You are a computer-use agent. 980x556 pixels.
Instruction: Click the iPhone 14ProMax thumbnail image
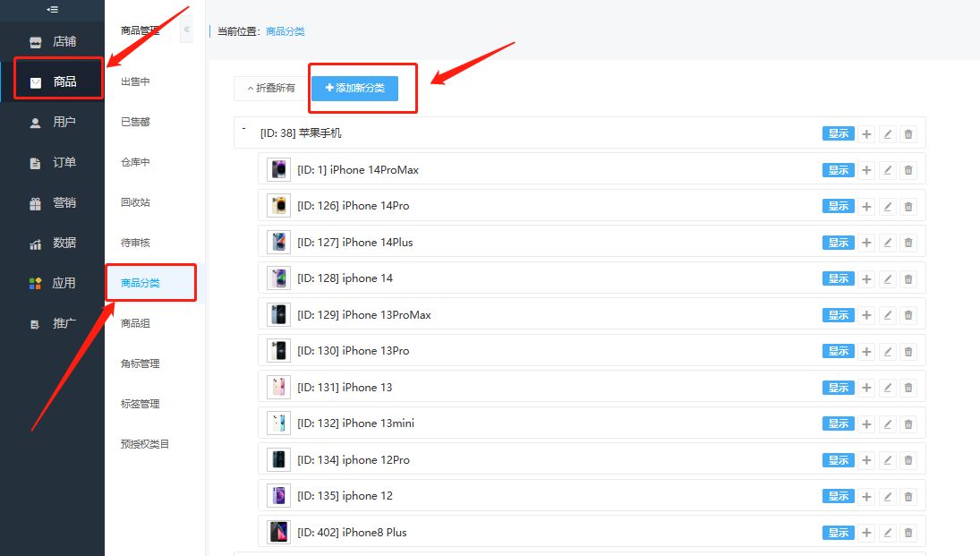(278, 169)
